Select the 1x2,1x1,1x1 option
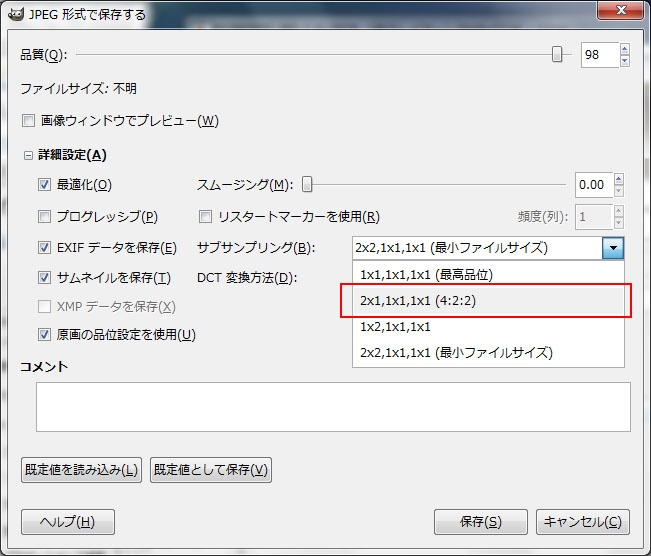The height and width of the screenshot is (556, 651). [x=488, y=327]
